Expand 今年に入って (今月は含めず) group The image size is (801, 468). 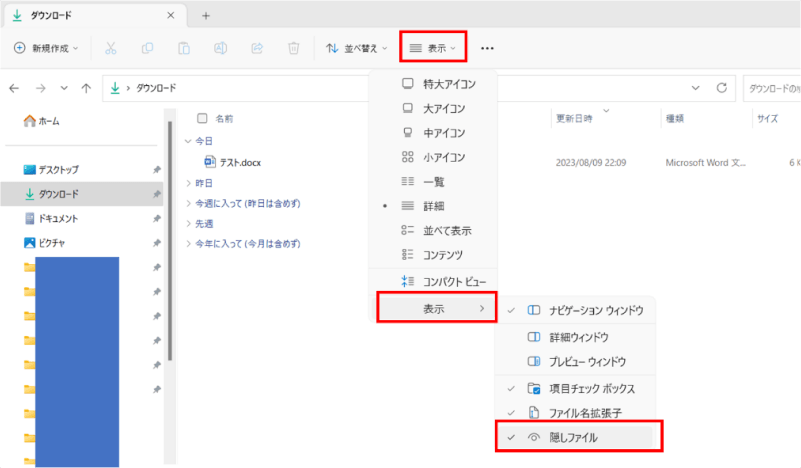pyautogui.click(x=188, y=244)
